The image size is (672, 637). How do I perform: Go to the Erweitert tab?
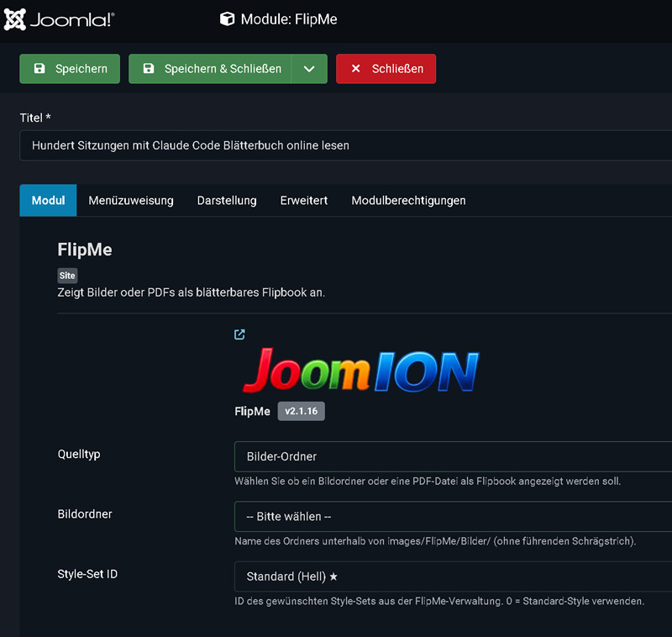304,200
